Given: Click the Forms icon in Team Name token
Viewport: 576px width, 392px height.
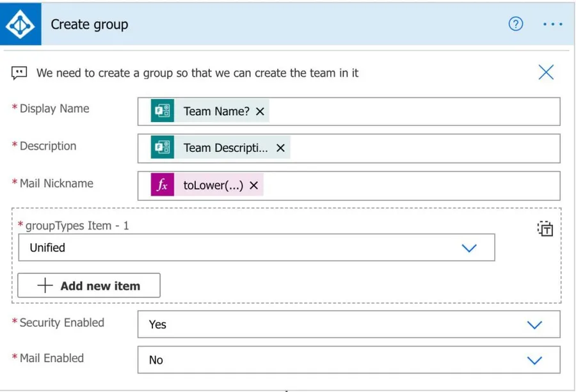Looking at the screenshot, I should pos(163,111).
